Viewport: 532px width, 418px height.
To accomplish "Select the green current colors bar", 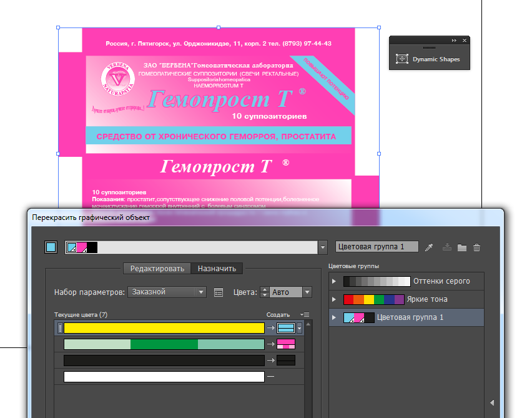I will pos(164,344).
